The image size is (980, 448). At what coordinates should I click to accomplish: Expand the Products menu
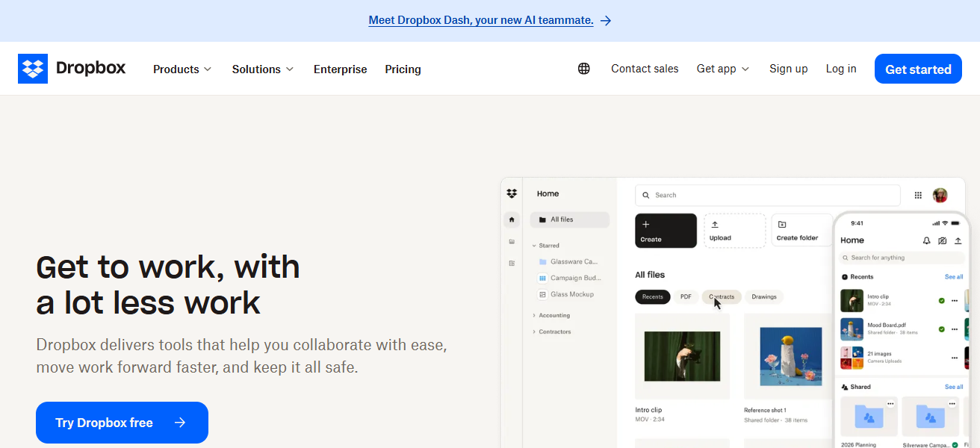point(182,69)
